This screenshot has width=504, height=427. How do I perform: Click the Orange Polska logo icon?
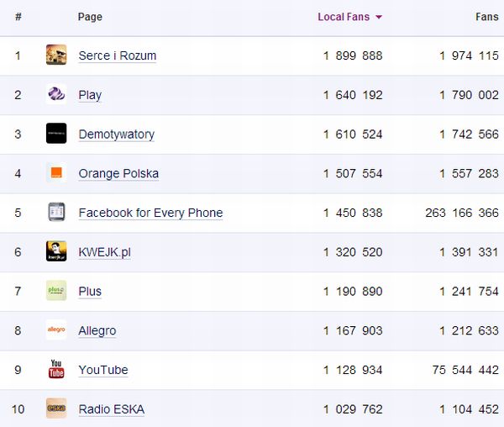pos(56,173)
